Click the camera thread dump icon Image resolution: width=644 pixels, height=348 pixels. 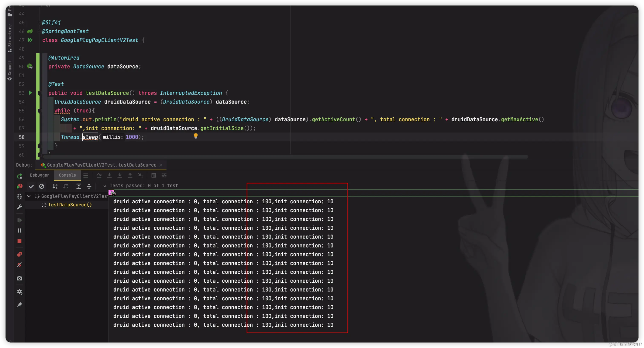pyautogui.click(x=20, y=278)
